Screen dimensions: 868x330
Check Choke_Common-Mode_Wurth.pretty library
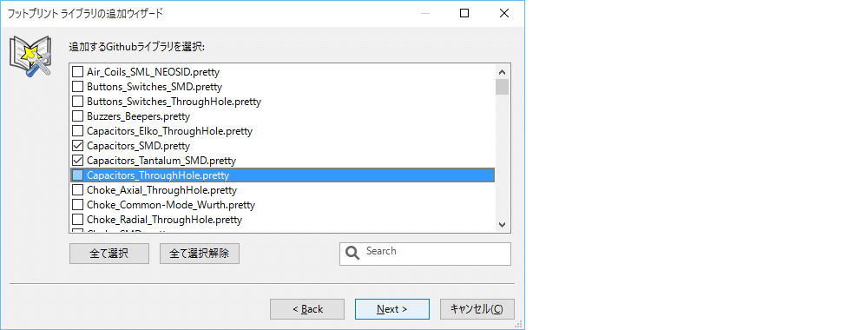click(78, 205)
